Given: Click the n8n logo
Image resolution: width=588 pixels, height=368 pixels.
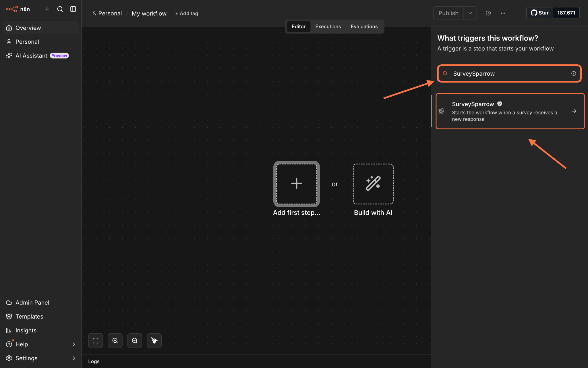Looking at the screenshot, I should coord(18,9).
